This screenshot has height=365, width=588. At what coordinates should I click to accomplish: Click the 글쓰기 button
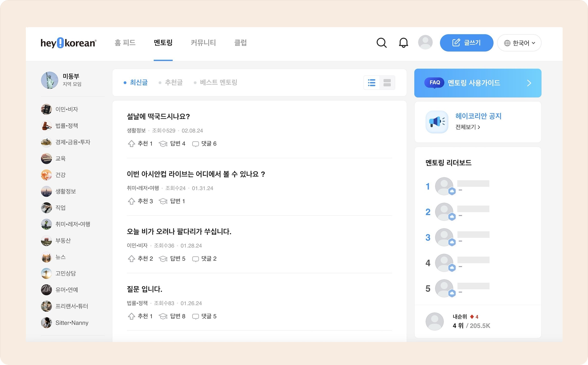click(x=466, y=42)
